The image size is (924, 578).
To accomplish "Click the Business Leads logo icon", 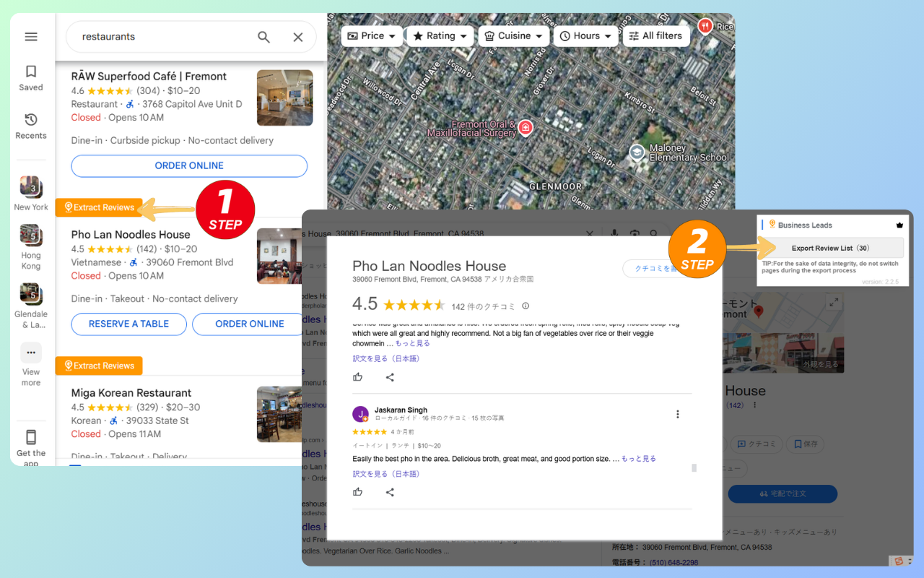I will [772, 225].
